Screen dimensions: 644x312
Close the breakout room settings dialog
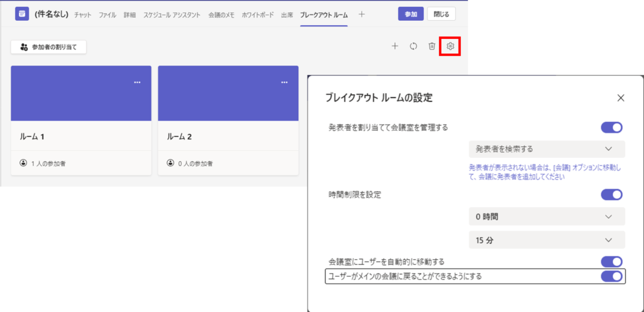(621, 97)
